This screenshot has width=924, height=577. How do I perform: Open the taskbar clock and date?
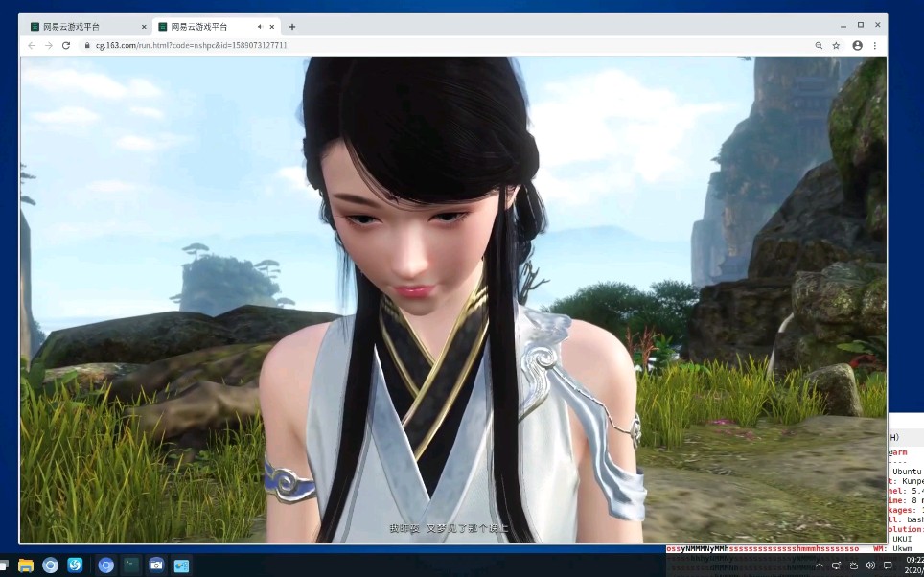pos(914,565)
